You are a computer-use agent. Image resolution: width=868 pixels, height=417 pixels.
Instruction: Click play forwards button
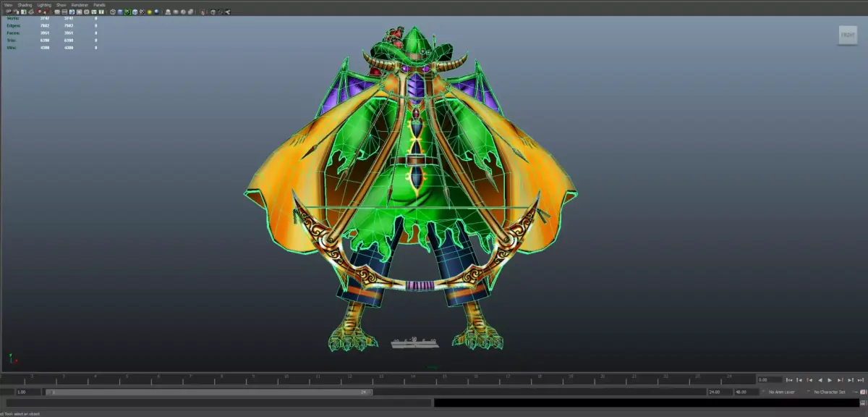point(830,380)
